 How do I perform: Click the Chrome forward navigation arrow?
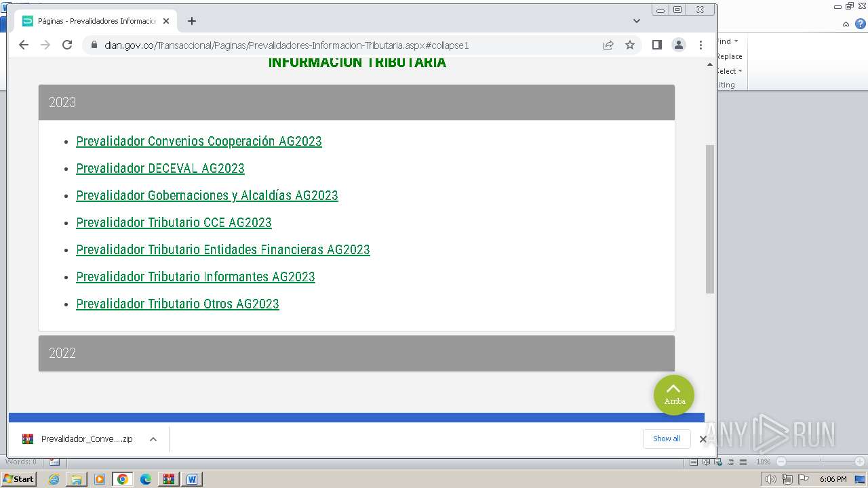[x=45, y=45]
